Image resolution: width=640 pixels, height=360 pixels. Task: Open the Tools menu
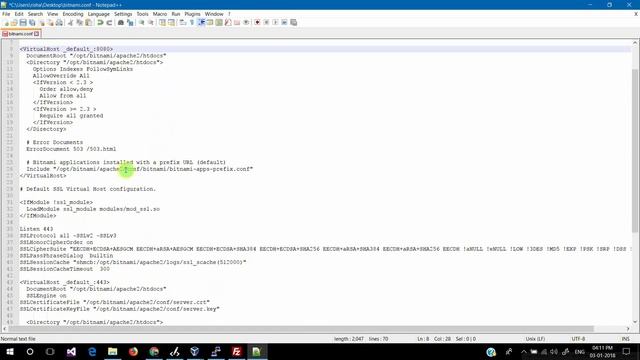(x=142, y=14)
